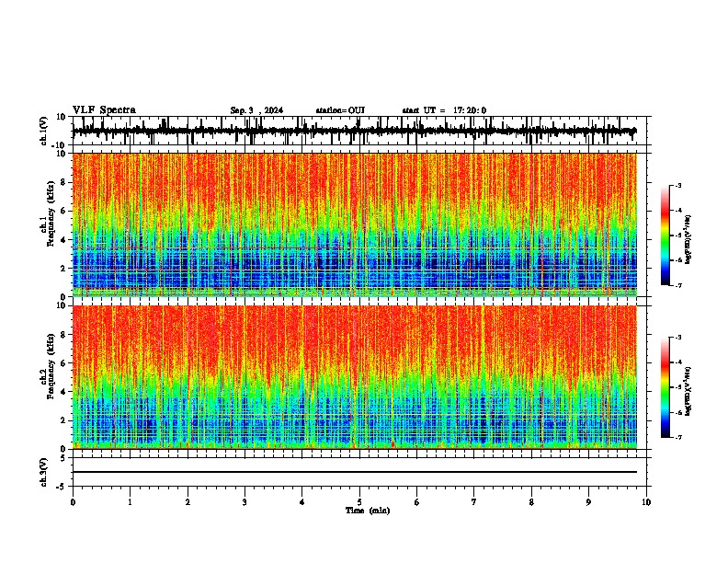Click the "start UT = 17:20:0" header text

(x=444, y=110)
